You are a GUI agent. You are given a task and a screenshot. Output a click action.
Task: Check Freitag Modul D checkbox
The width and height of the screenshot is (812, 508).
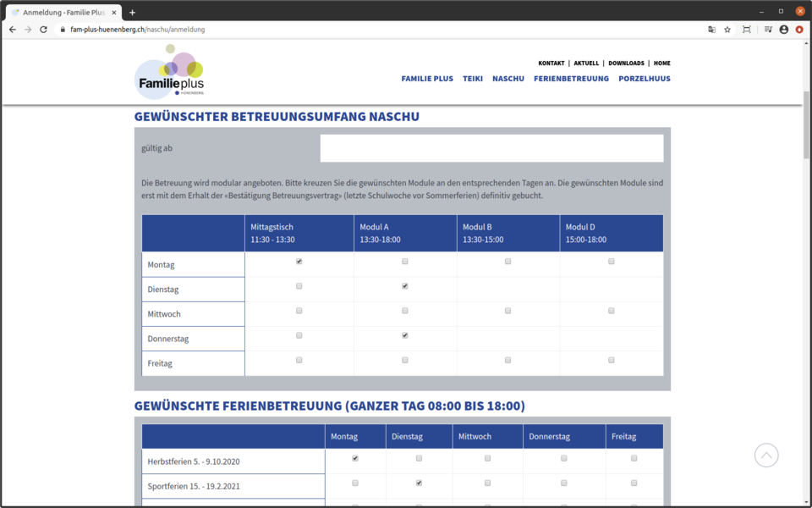pyautogui.click(x=612, y=360)
